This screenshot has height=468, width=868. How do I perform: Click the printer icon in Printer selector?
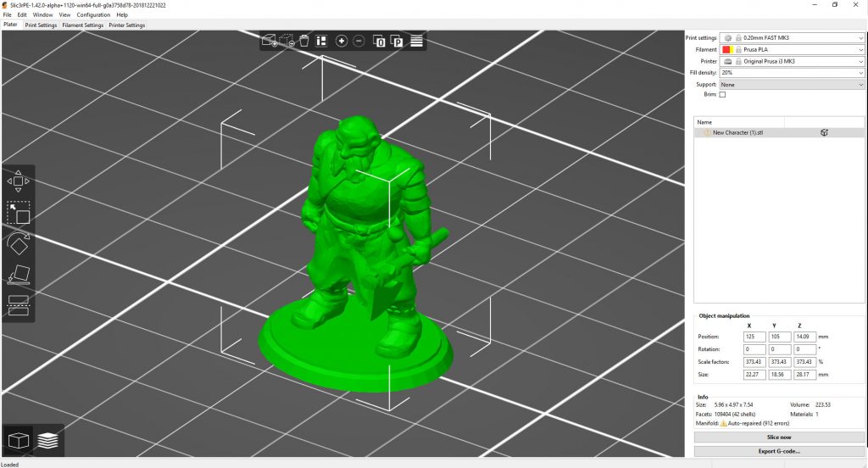tap(728, 61)
